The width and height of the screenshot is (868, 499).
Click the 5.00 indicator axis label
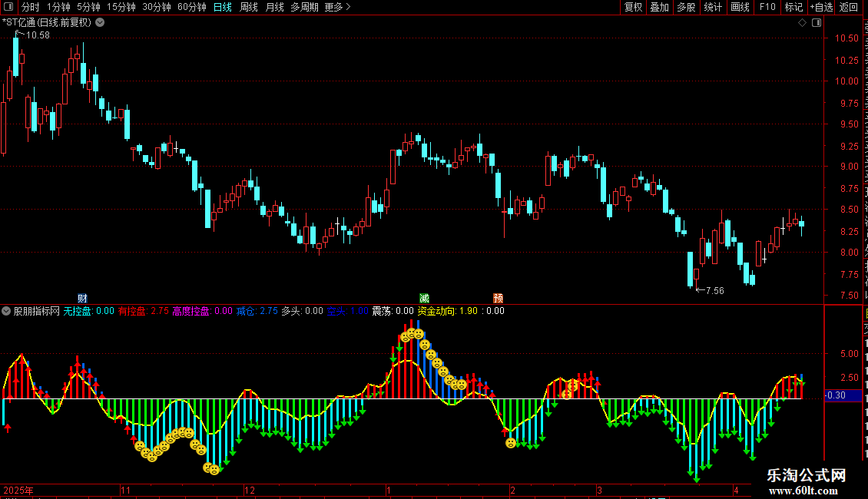click(x=850, y=353)
